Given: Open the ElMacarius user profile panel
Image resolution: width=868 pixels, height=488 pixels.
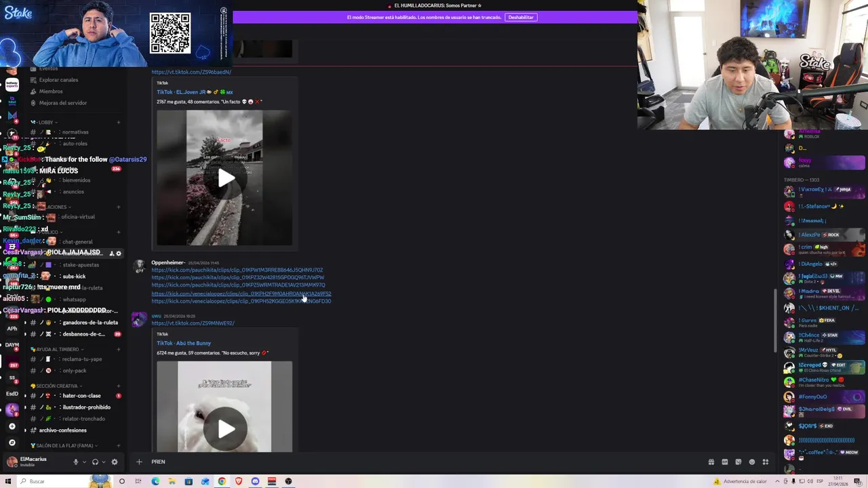Looking at the screenshot, I should pos(34,462).
